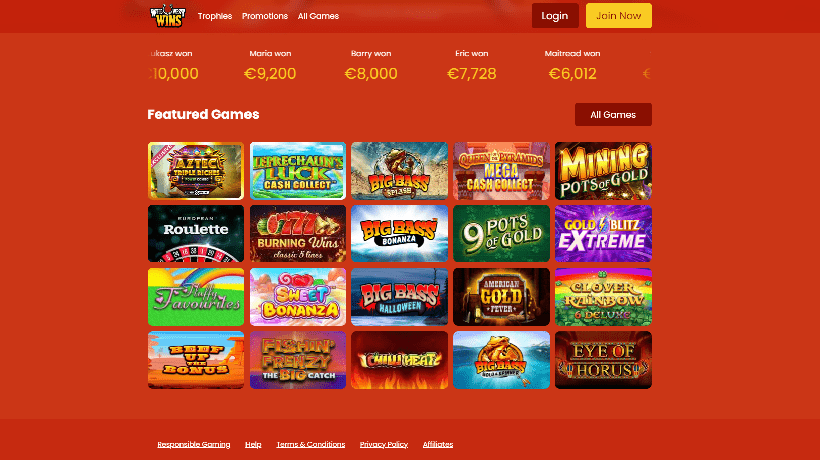Viewport: 820px width, 460px height.
Task: Open the Trophies menu item
Action: [x=214, y=16]
